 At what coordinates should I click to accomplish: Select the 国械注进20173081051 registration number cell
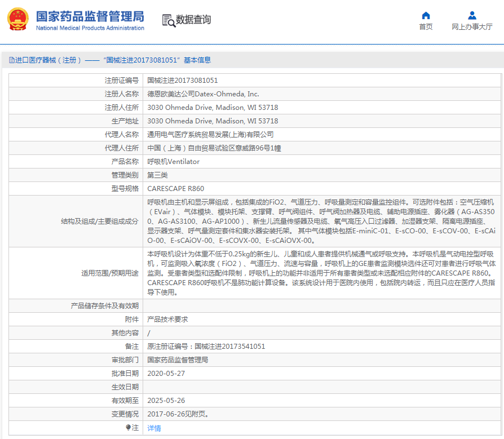coord(183,80)
